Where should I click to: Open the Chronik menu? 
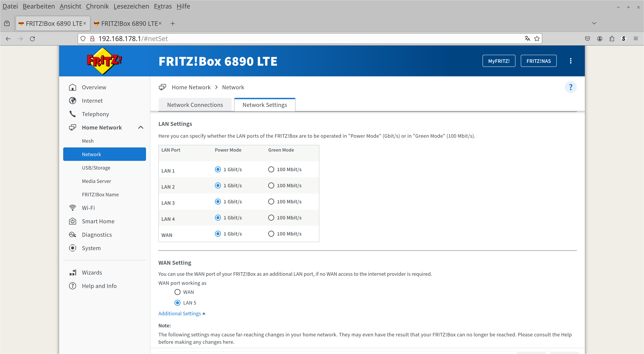pos(97,6)
